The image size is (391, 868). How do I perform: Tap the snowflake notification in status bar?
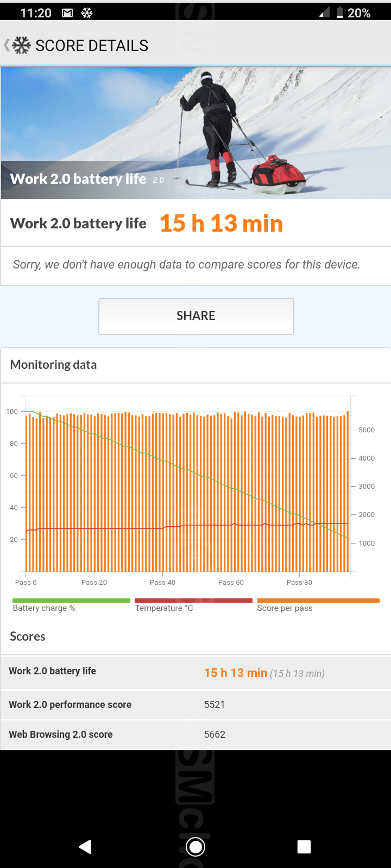(x=87, y=13)
